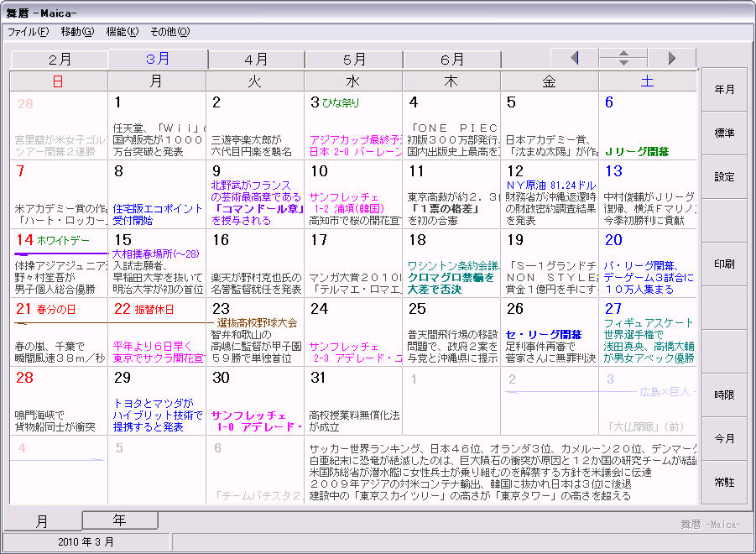Switch to the 4月 month tab
Screen dimensions: 756x554
(256, 60)
